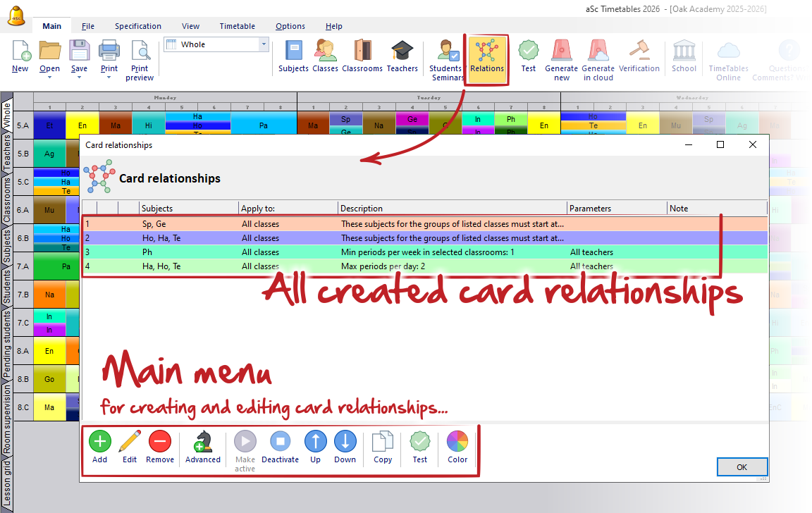Click the Generate new timetable button
Image resolution: width=812 pixels, height=513 pixels.
pos(561,56)
